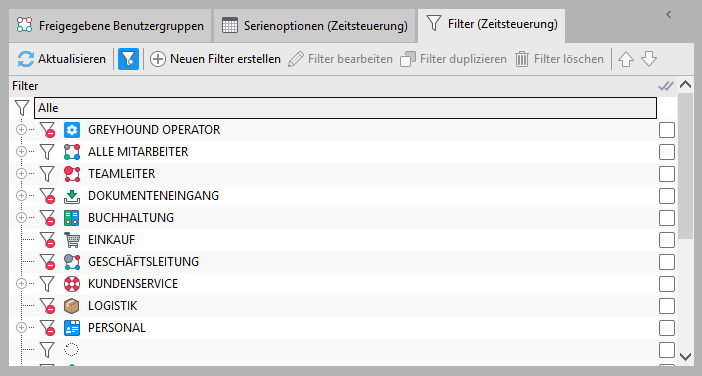Image resolution: width=702 pixels, height=376 pixels.
Task: Check the ALLE MITARBEITER checkbox
Action: coord(667,152)
